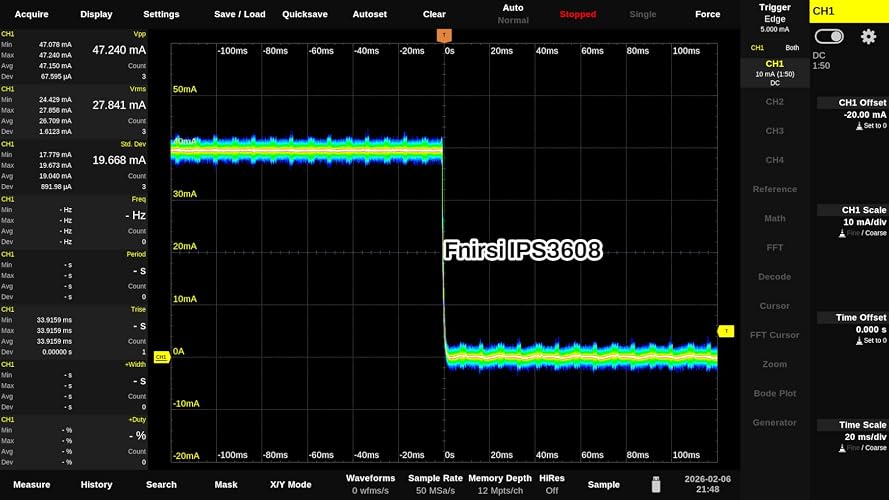The image size is (889, 500).
Task: Force a trigger
Action: point(708,14)
